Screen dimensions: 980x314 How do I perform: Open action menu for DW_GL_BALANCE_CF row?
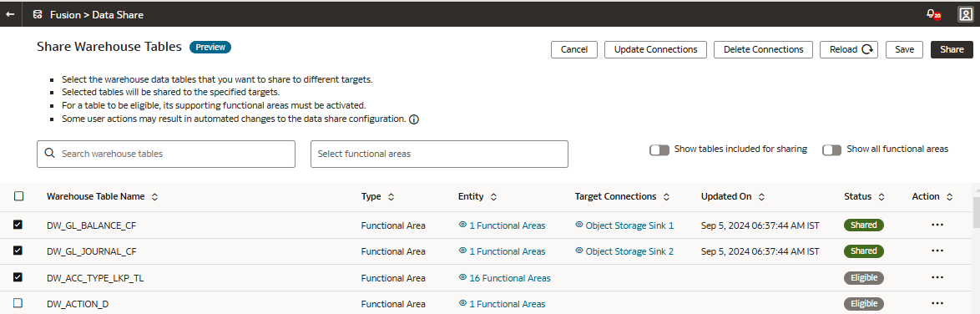[x=937, y=225]
